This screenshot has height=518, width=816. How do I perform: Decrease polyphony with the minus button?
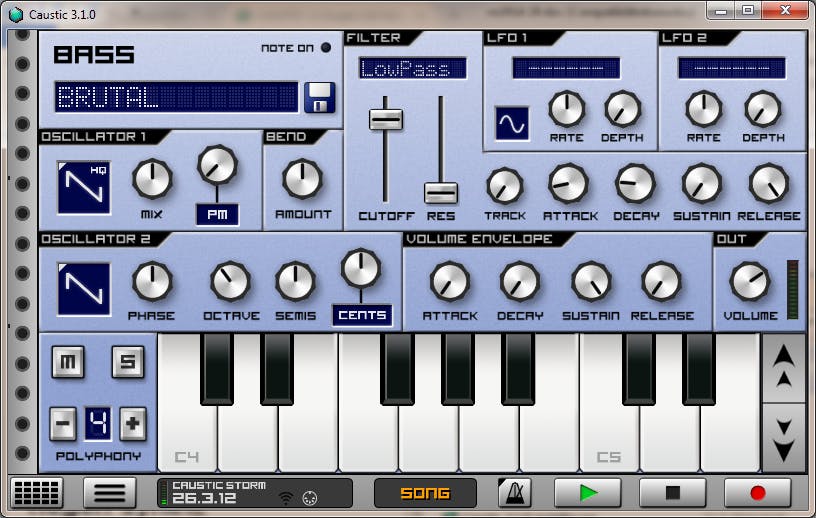62,424
